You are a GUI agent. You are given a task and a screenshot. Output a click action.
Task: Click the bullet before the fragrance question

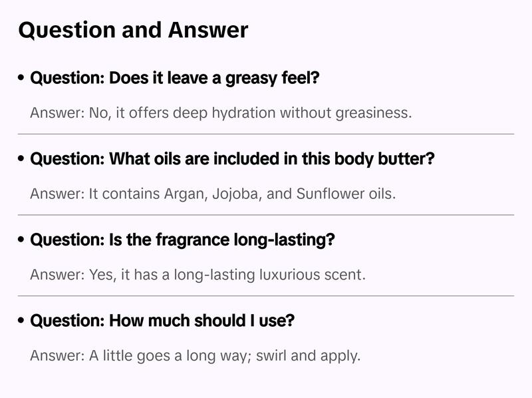click(22, 240)
